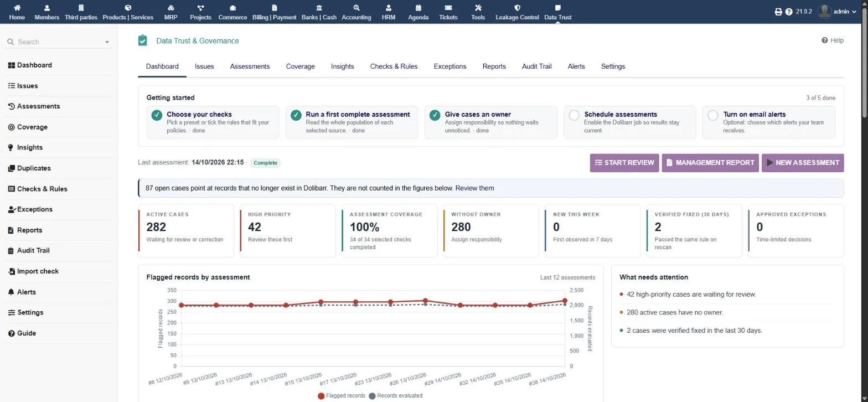Launch a NEW ASSESSMENT
The image size is (868, 402).
[x=803, y=163]
